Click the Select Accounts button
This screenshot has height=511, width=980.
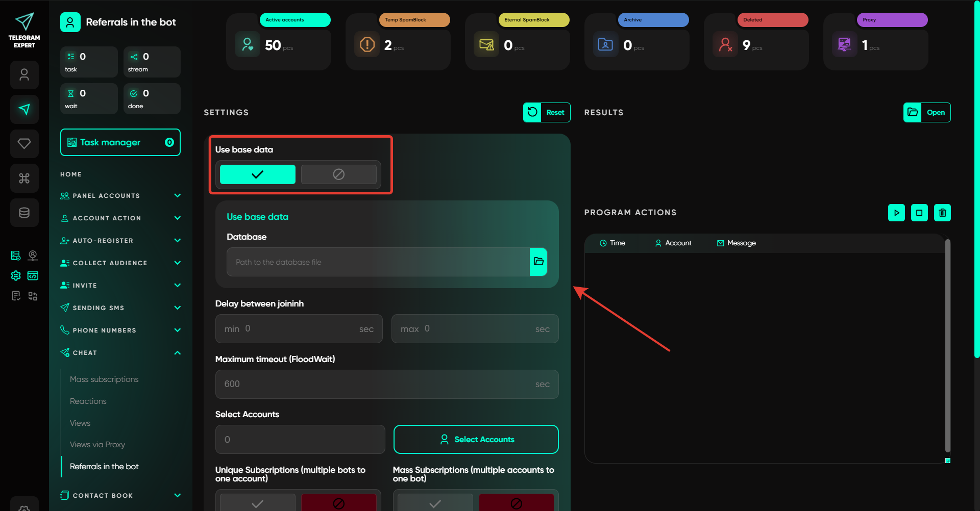pos(476,440)
